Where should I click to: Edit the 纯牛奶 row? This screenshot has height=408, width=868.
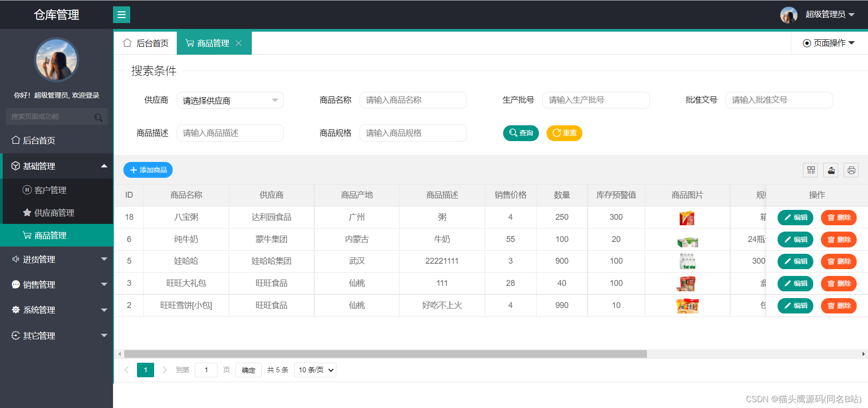pos(795,240)
